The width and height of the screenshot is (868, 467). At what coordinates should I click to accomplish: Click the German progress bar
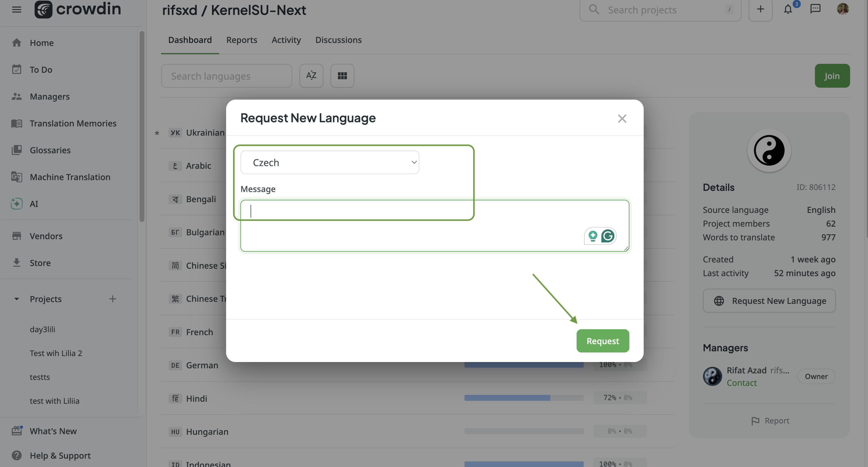point(523,365)
